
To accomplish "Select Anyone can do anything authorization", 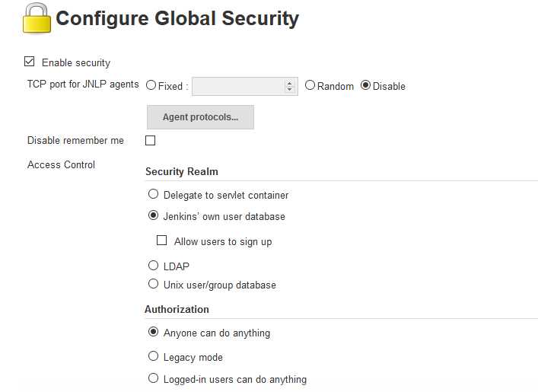I will click(x=153, y=333).
